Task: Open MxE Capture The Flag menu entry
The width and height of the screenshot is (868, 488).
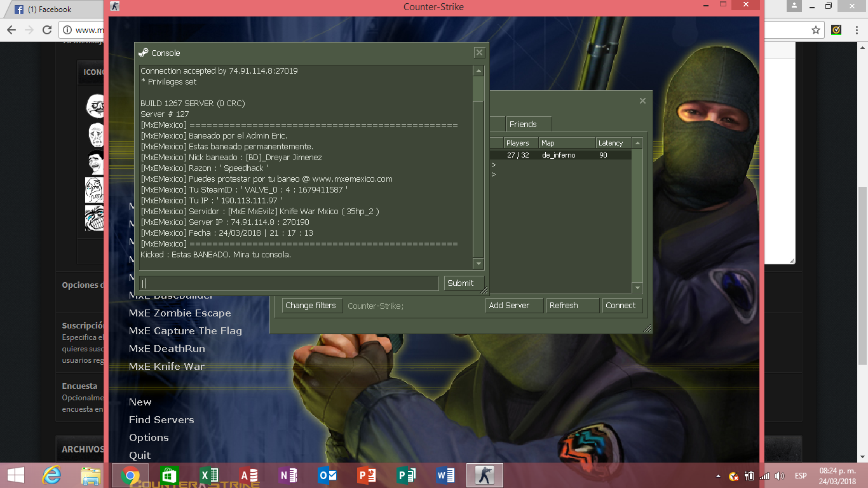Action: (185, 331)
